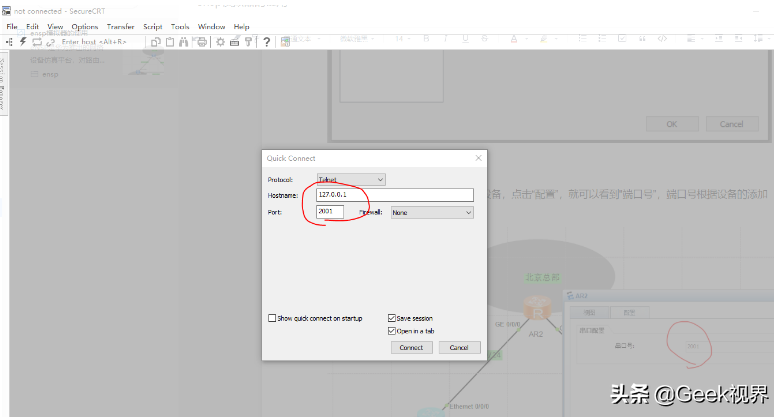Click the Port field containing 2001

[330, 211]
